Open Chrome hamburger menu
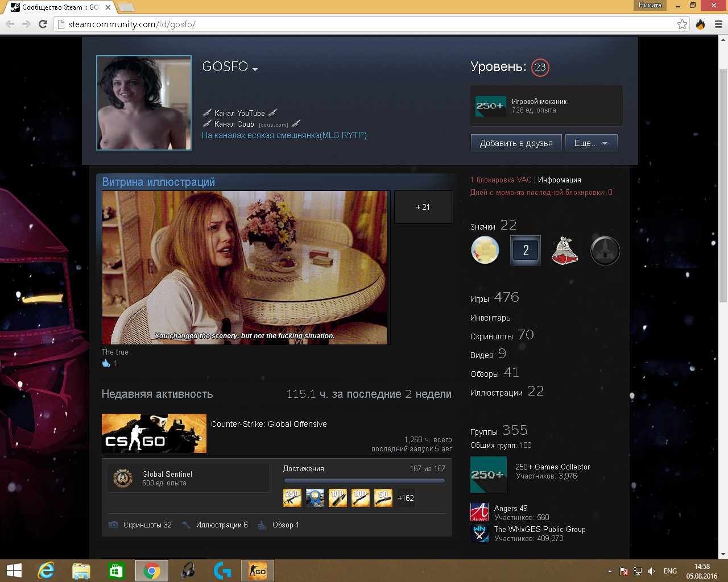 click(x=718, y=24)
